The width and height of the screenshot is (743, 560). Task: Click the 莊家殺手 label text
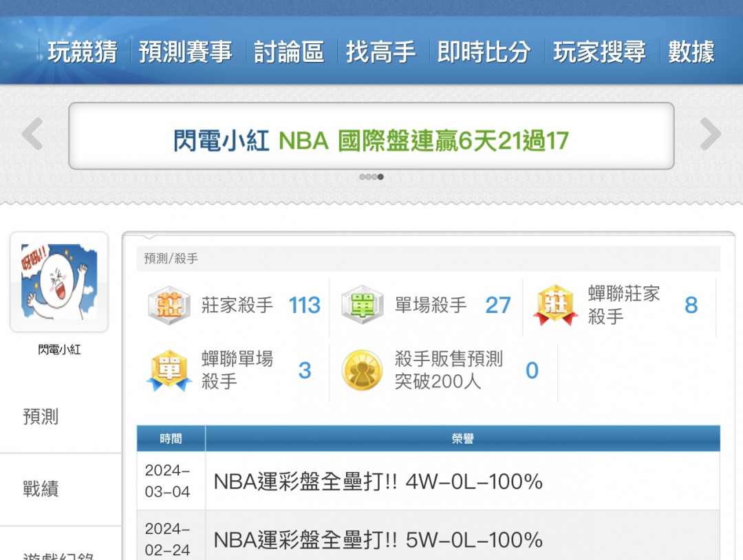tap(237, 305)
